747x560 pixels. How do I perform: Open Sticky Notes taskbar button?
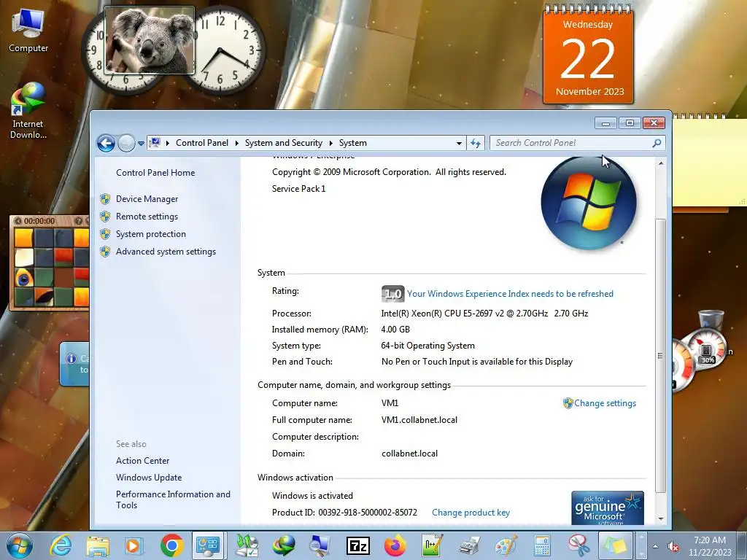[x=615, y=545]
